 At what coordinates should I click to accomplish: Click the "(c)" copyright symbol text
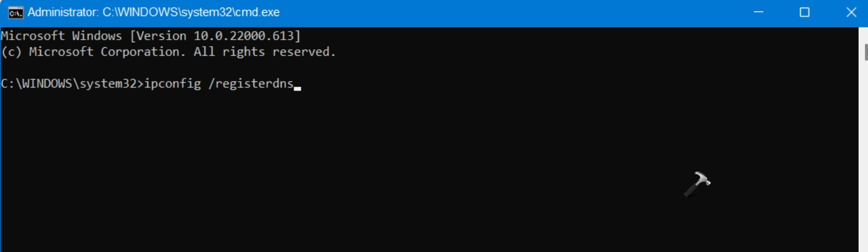tap(11, 52)
